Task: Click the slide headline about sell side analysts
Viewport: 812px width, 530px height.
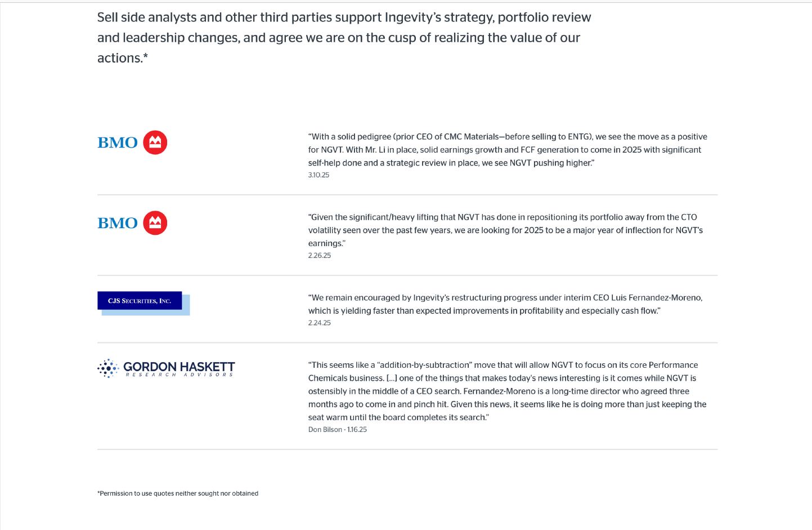Action: coord(344,37)
